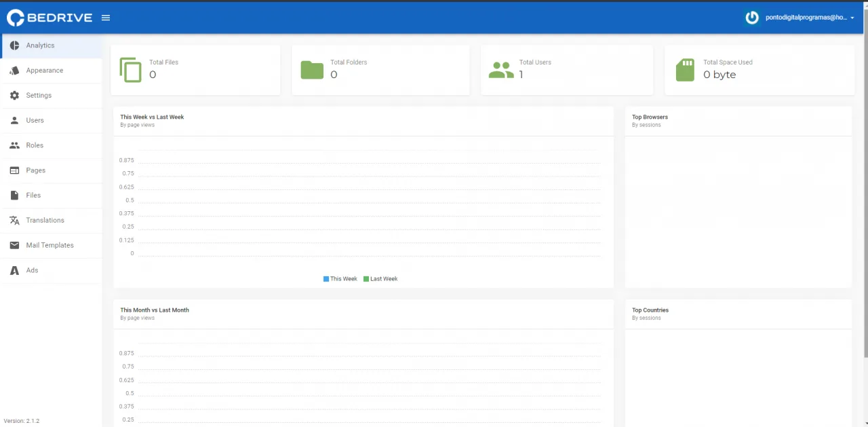Image resolution: width=868 pixels, height=427 pixels.
Task: Click the Total Space Used storage icon
Action: coord(685,70)
